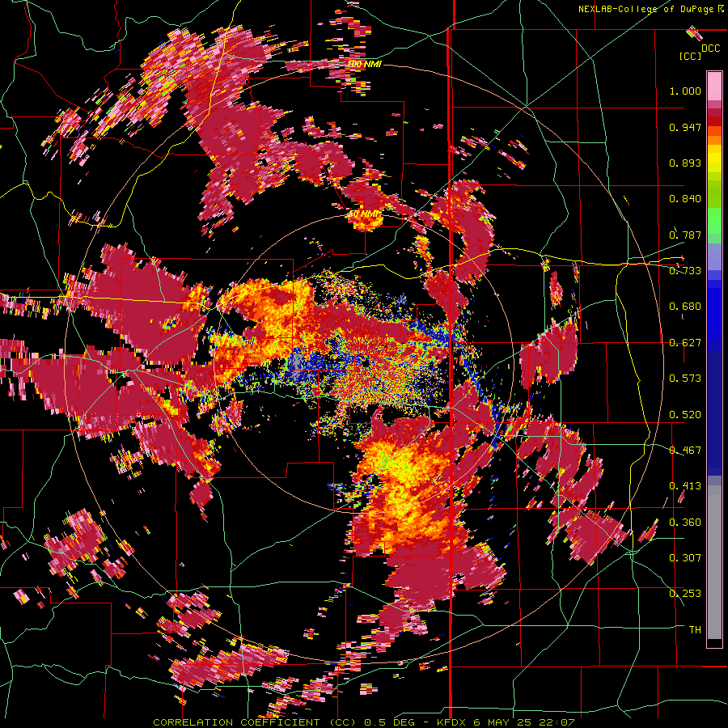Screen dimensions: 728x728
Task: Click the 0.627 color scale value
Action: click(x=685, y=343)
